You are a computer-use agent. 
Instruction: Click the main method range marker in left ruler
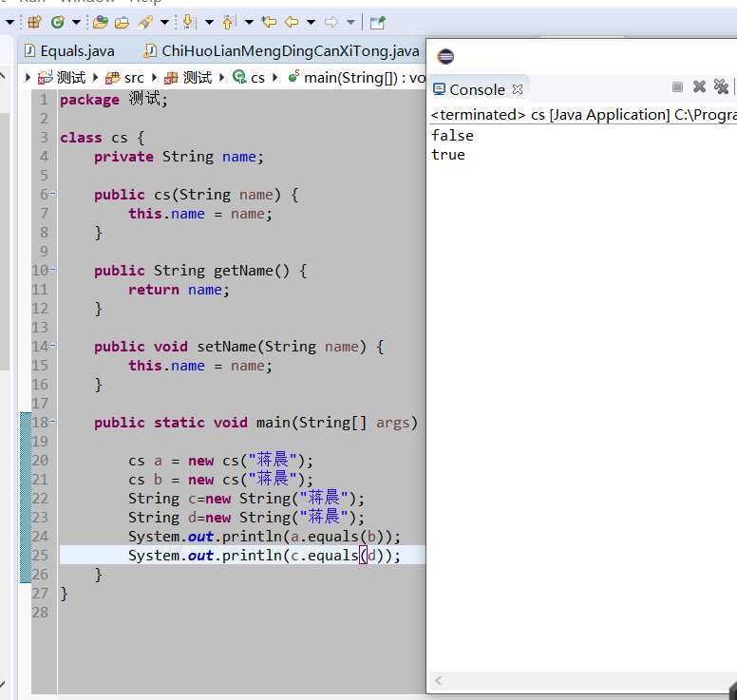[x=26, y=498]
